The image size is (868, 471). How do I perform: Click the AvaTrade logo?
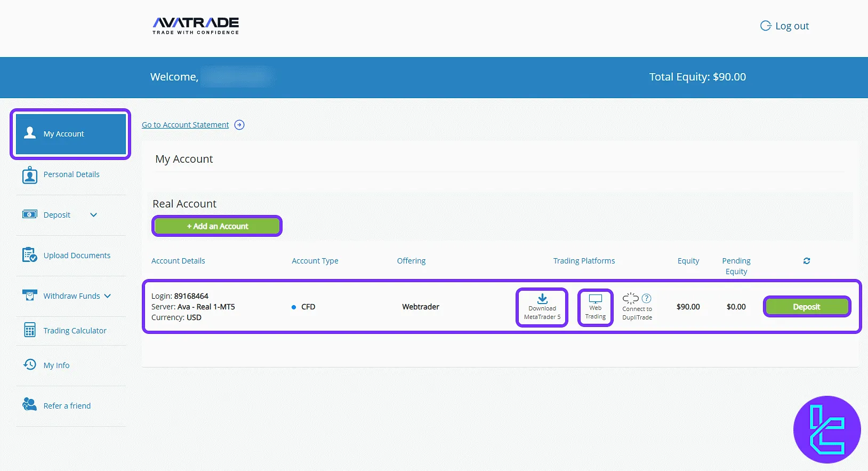(x=196, y=26)
